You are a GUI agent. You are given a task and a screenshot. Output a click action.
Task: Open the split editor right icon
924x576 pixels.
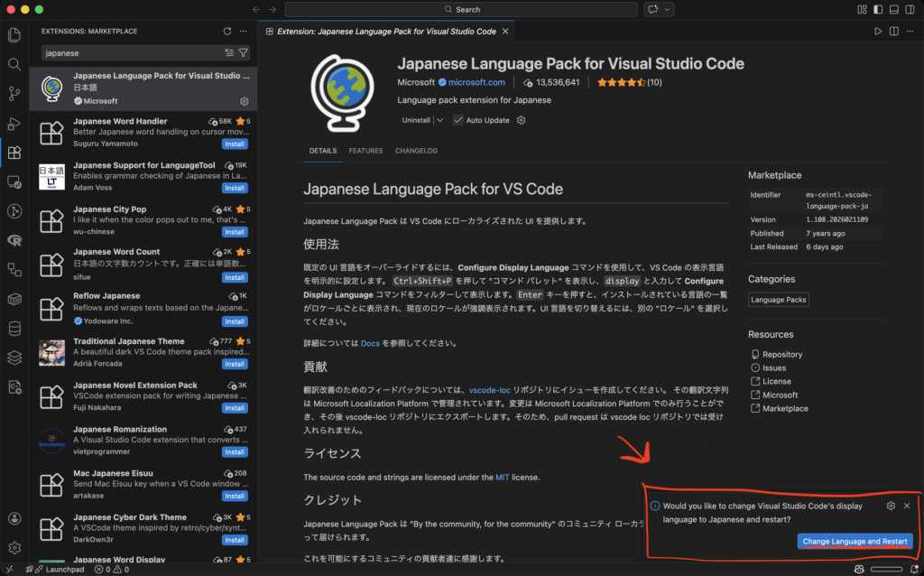(894, 31)
